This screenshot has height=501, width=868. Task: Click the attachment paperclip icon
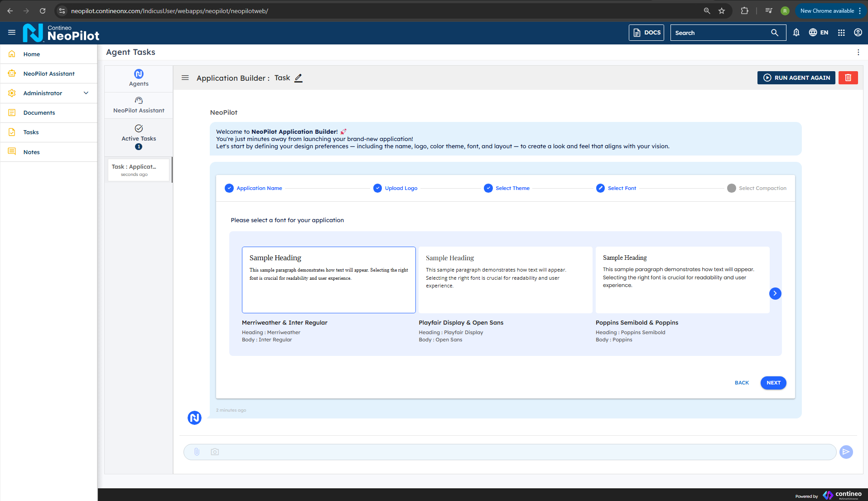tap(197, 452)
